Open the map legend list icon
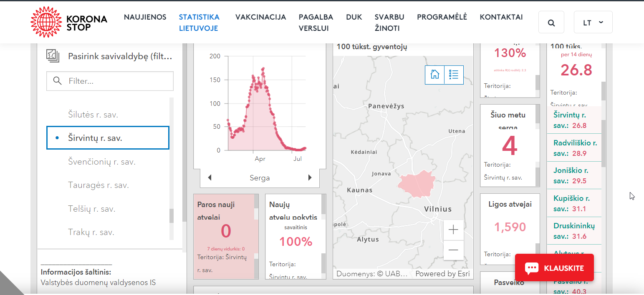 454,75
